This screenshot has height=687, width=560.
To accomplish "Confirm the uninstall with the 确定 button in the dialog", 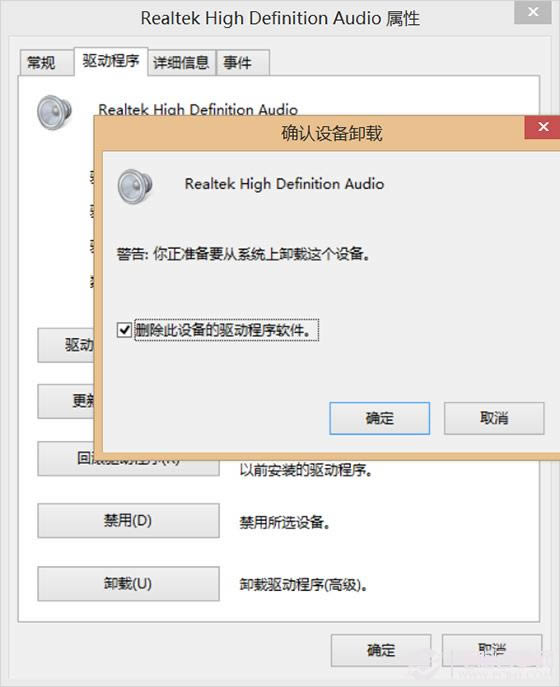I will point(379,418).
